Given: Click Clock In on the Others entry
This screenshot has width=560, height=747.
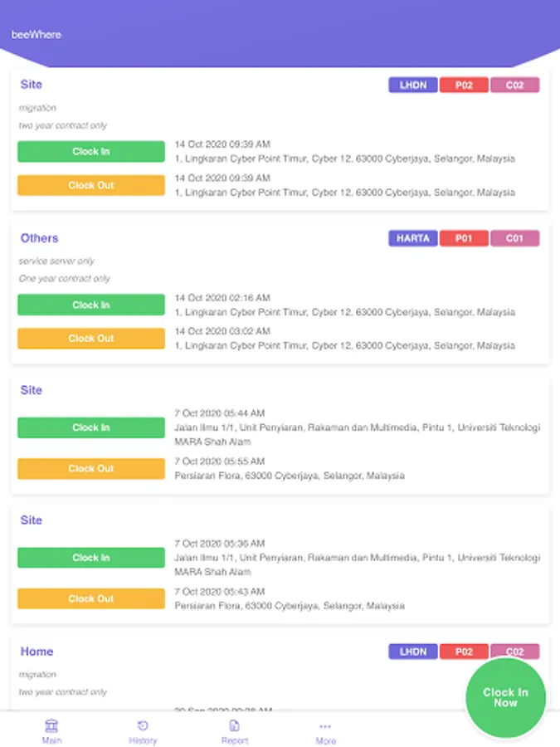Looking at the screenshot, I should 91,305.
